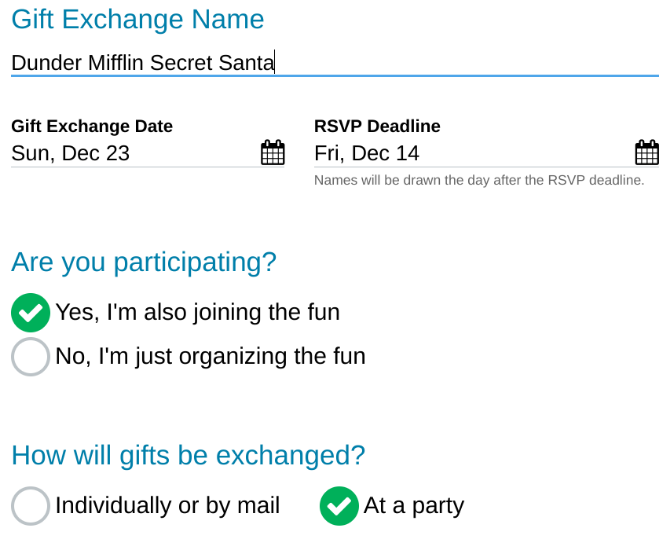Click the 'How will gifts be exchanged?' heading
Viewport: 670px width, 539px height.
coord(188,455)
